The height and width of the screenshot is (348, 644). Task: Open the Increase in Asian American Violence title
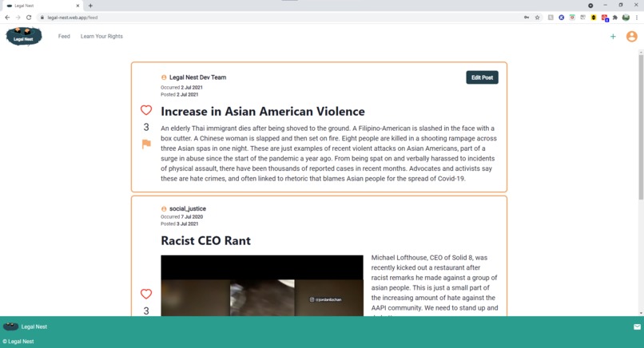tap(263, 112)
